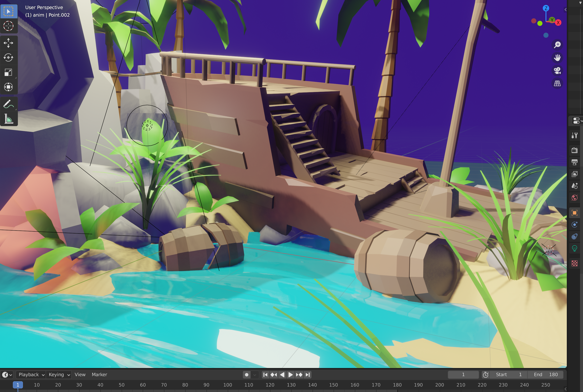583x392 pixels.
Task: Open the World properties tab (globe icon)
Action: (575, 198)
